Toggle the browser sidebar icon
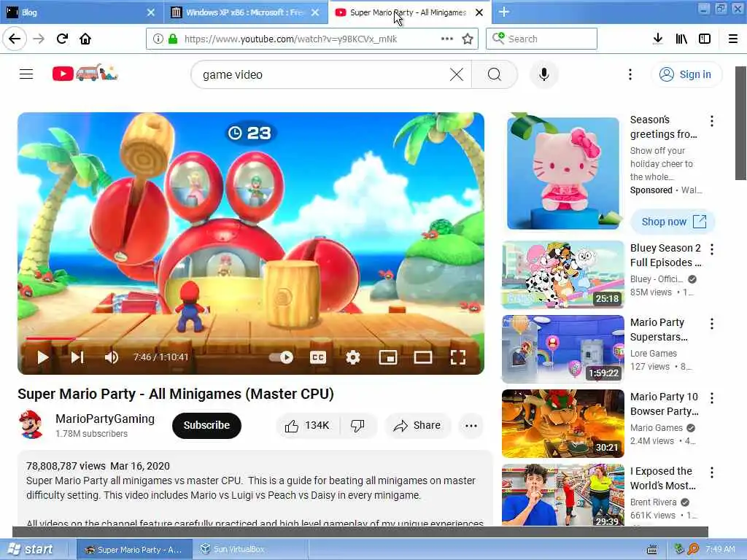747x560 pixels. point(705,39)
